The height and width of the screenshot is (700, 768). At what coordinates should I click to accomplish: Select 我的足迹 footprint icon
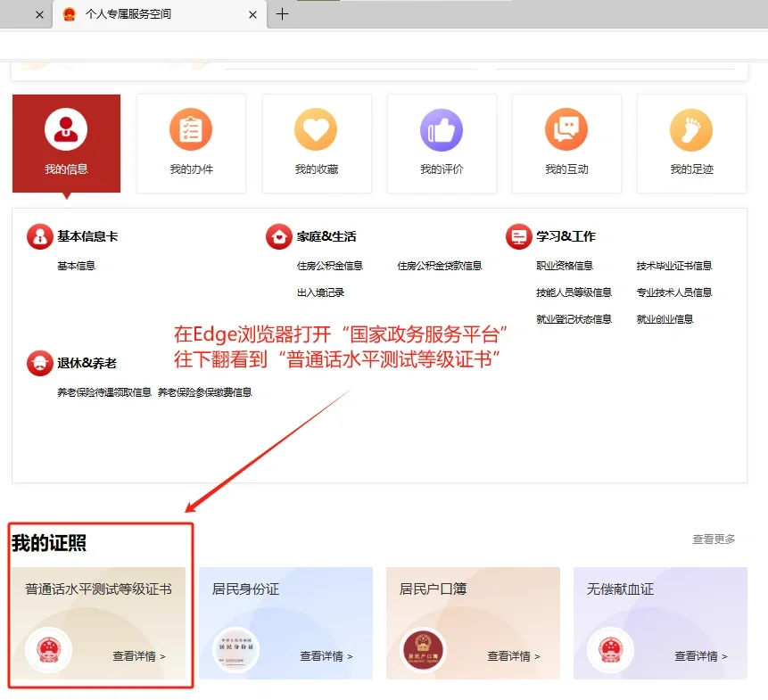click(691, 130)
